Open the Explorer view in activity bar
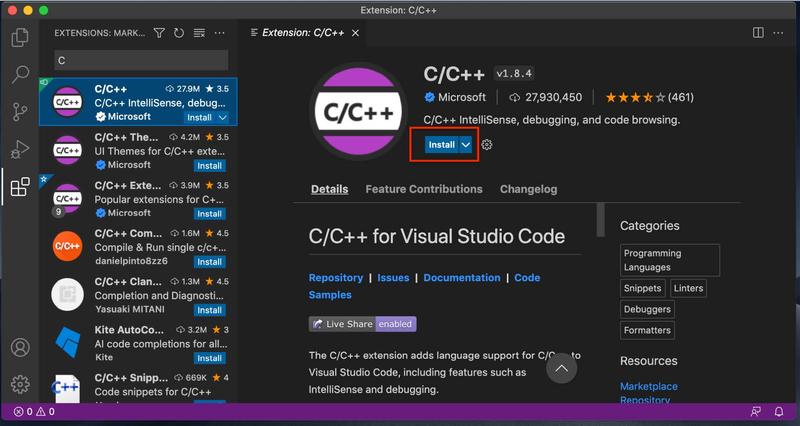The height and width of the screenshot is (426, 800). point(19,38)
